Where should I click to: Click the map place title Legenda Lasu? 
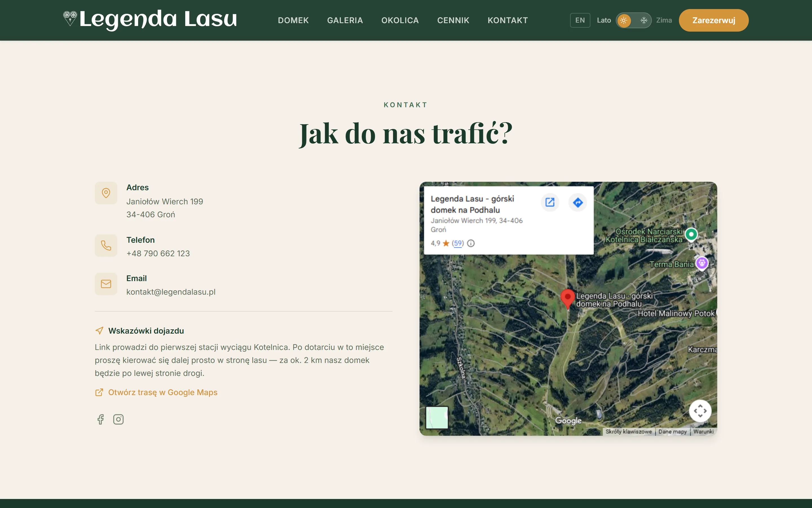(472, 204)
